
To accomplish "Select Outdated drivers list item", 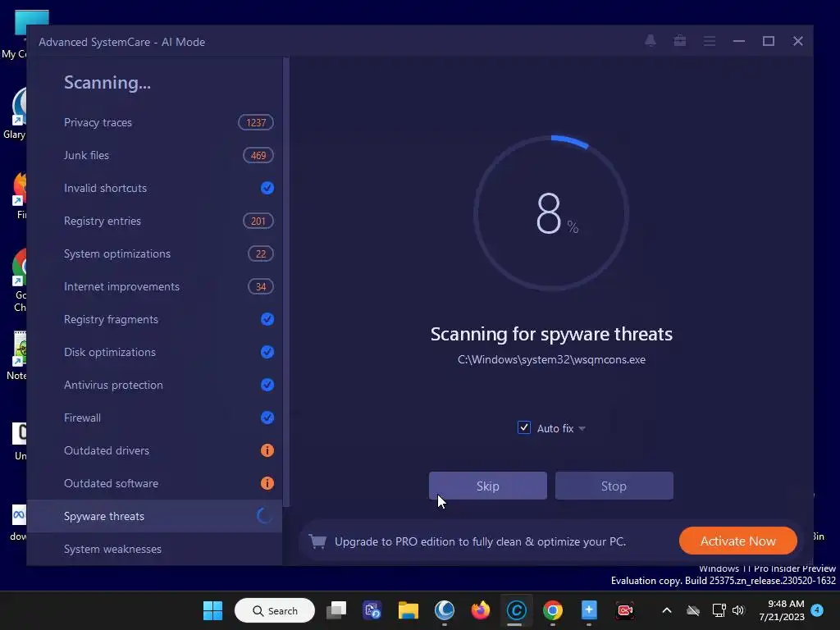I will point(154,450).
